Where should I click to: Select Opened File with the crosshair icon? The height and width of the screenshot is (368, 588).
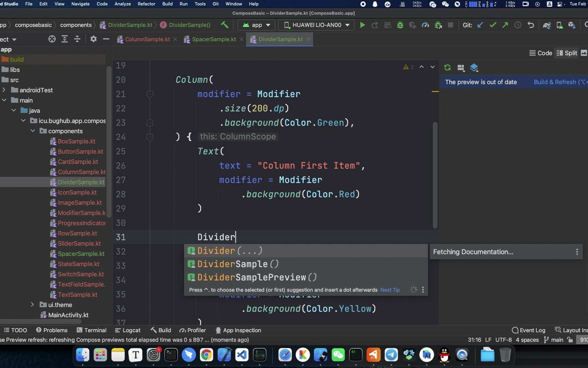tap(52, 39)
